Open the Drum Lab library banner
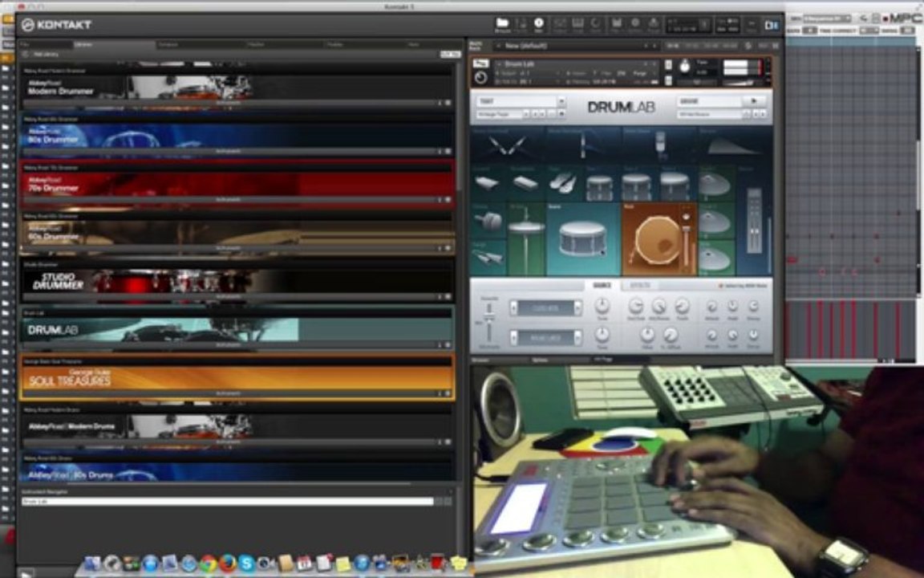This screenshot has height=578, width=924. (237, 330)
